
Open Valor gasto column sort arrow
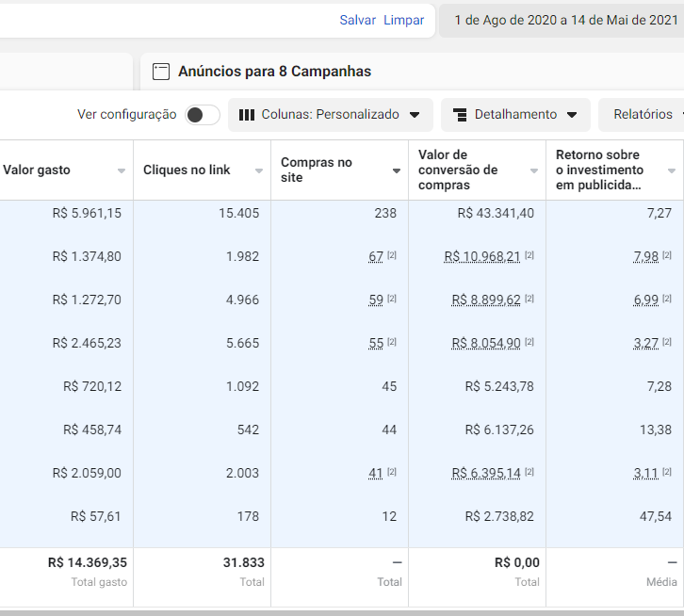click(x=122, y=170)
